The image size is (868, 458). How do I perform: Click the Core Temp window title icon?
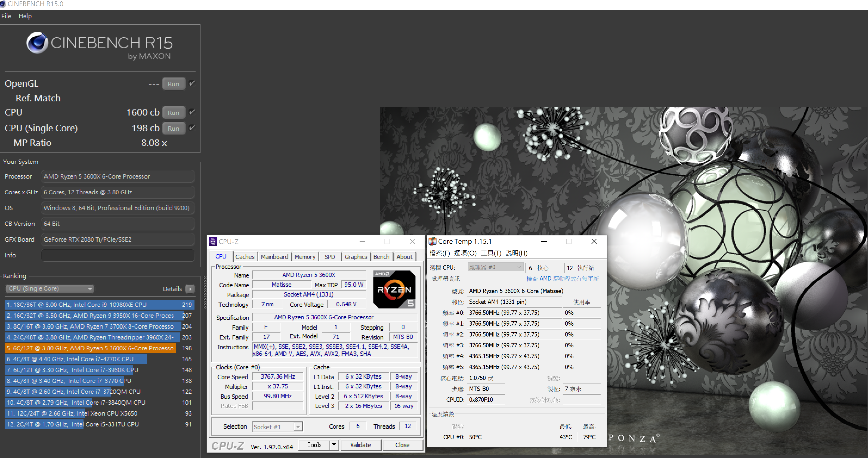coord(432,241)
